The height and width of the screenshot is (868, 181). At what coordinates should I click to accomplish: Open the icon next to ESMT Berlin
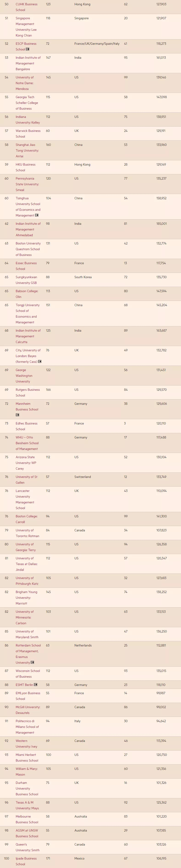tap(36, 685)
